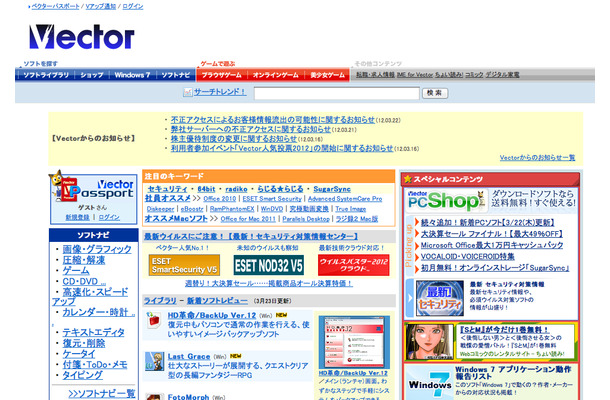Open the 株主優待制度の変更 notice
This screenshot has height=400, width=610.
click(233, 139)
